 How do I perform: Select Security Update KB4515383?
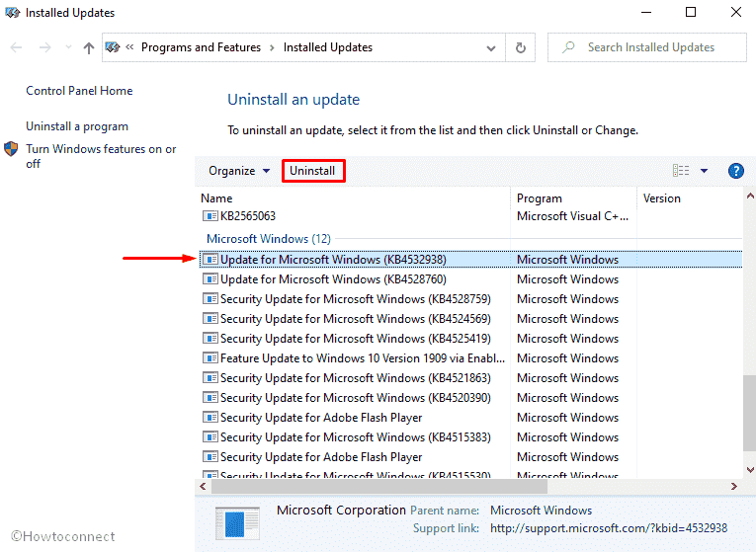[x=470, y=437]
